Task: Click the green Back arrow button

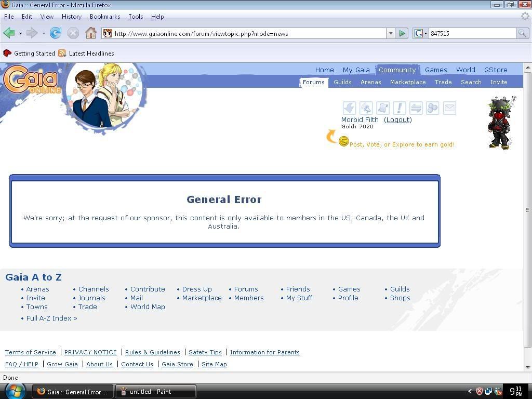Action: pyautogui.click(x=9, y=33)
